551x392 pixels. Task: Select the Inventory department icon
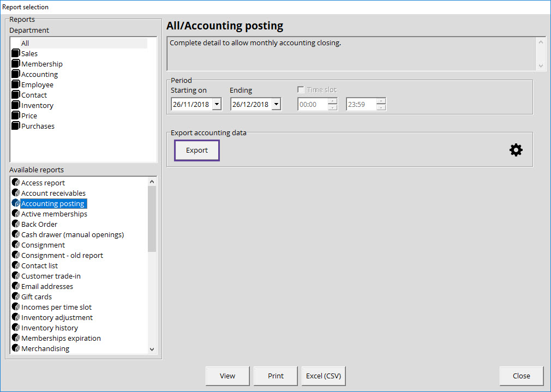[15, 105]
